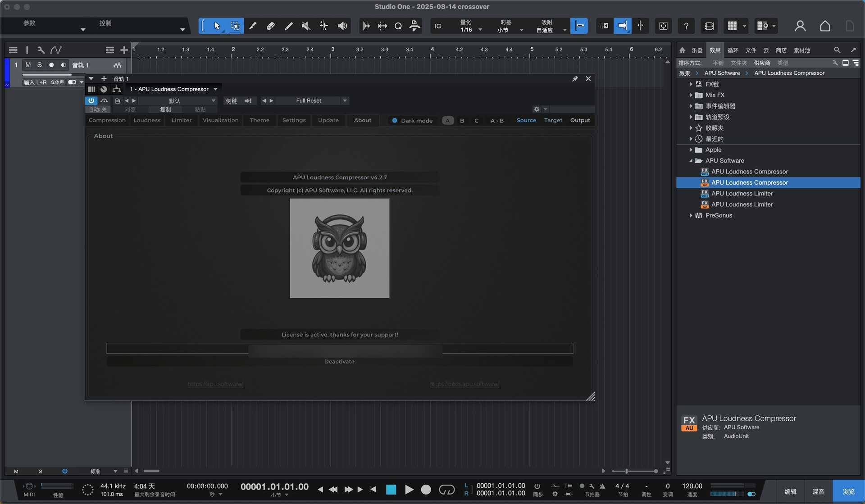The width and height of the screenshot is (865, 504).
Task: Adjust the timeline horizontal zoom slider
Action: coord(634,471)
